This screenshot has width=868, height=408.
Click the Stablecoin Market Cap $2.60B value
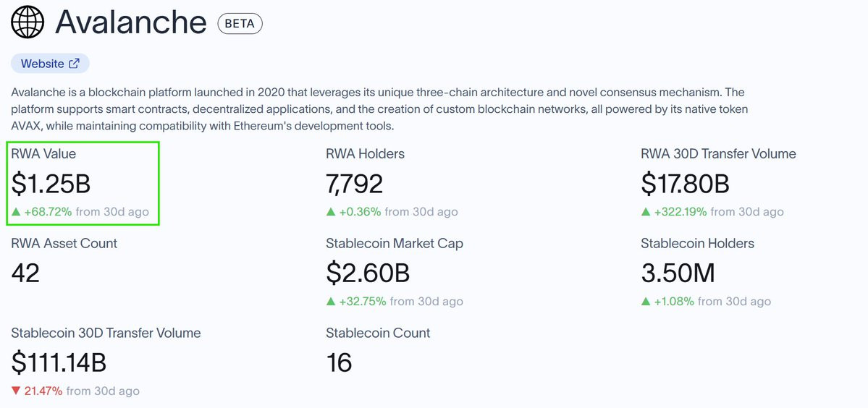[x=368, y=273]
